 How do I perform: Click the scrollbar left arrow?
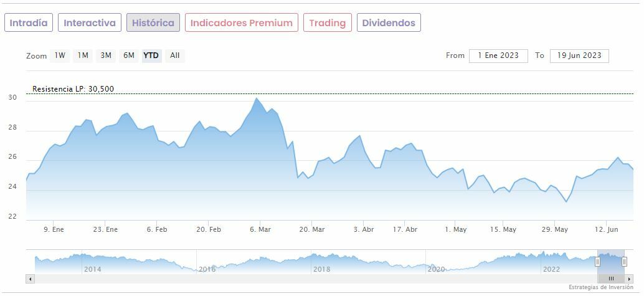(30, 279)
